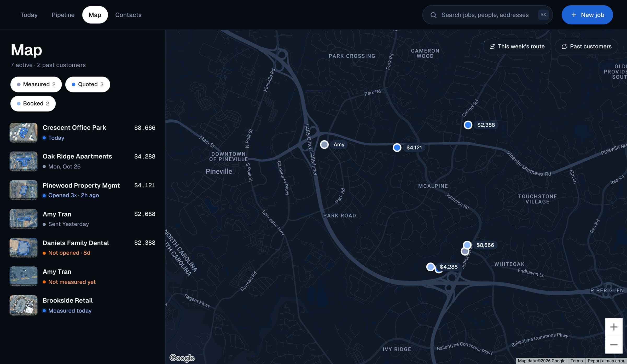Open the map Terms link

(x=576, y=361)
